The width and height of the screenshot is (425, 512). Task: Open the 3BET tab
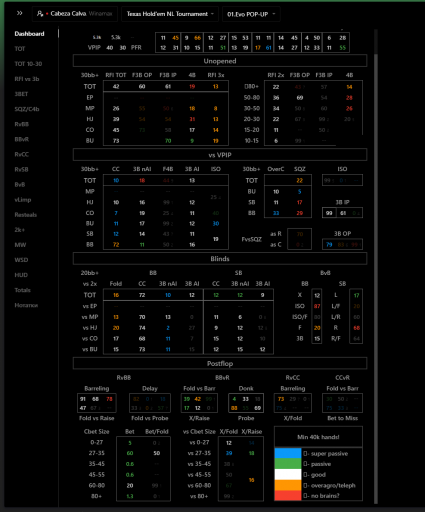pos(21,94)
